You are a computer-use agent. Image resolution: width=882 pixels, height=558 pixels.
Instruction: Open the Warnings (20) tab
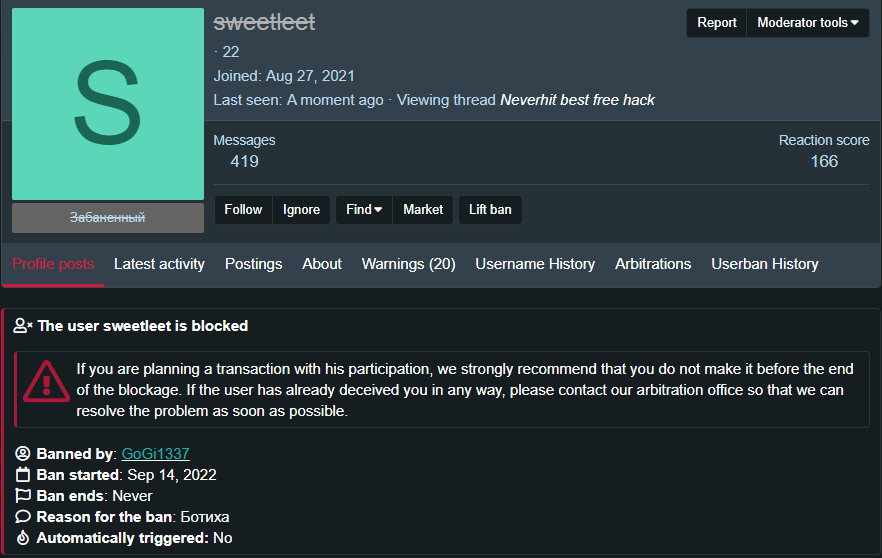coord(408,264)
